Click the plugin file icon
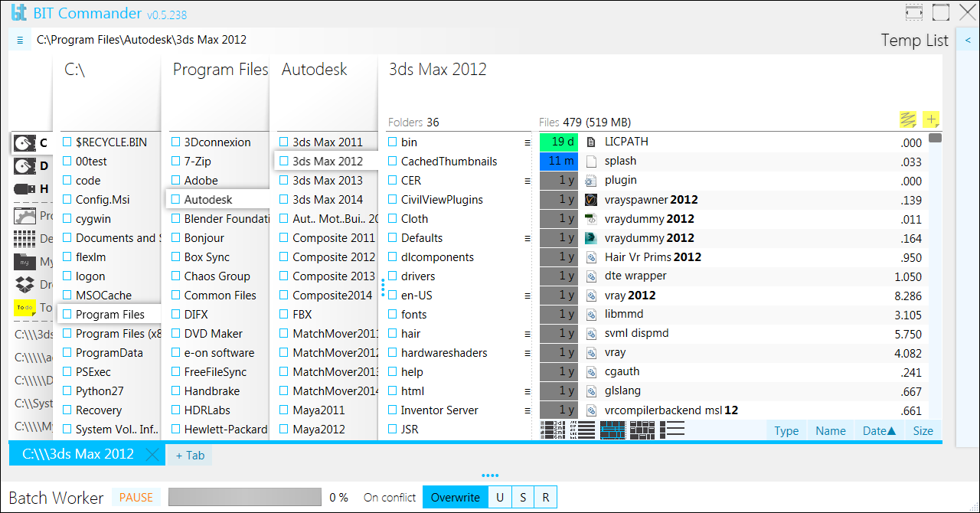980x513 pixels. [590, 181]
